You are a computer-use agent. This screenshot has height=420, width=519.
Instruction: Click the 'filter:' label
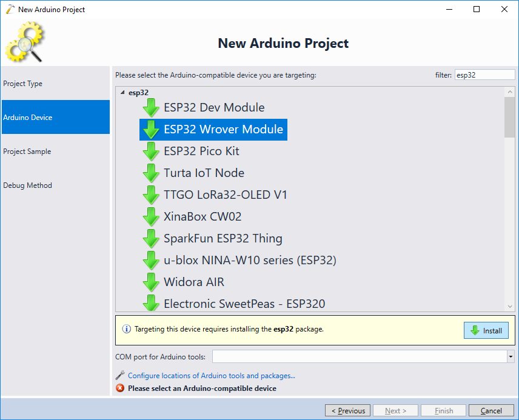coord(443,75)
